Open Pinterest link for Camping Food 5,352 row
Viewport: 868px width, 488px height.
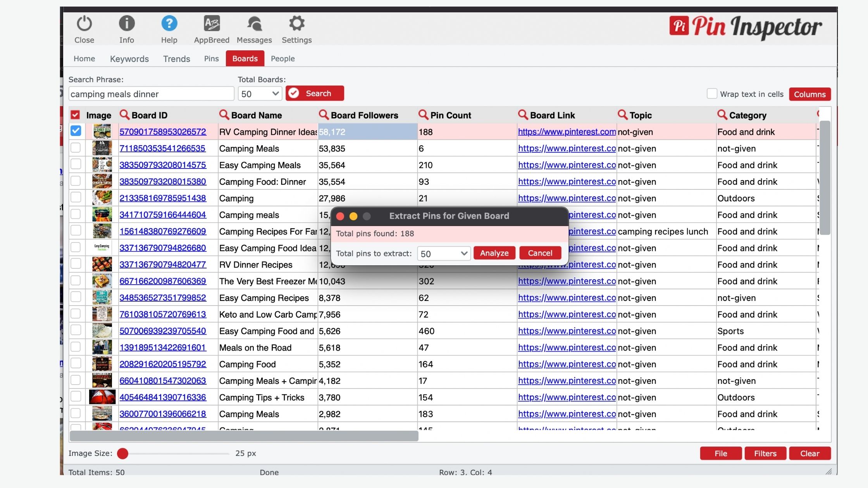click(567, 364)
